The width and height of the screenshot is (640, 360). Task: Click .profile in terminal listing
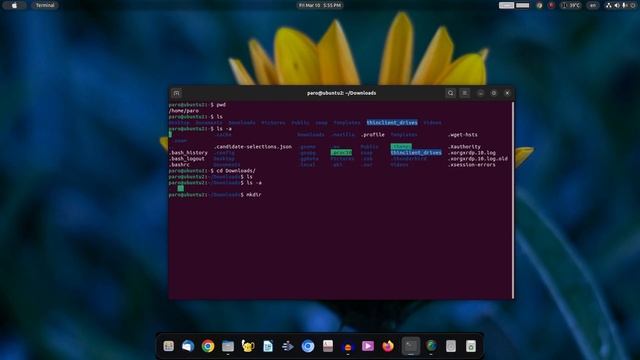373,135
